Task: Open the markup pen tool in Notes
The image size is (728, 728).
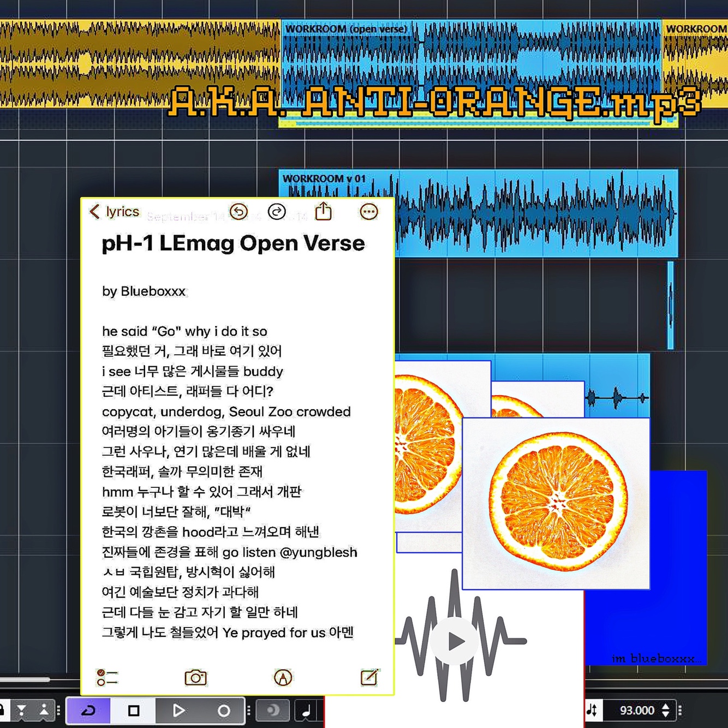Action: coord(283,677)
